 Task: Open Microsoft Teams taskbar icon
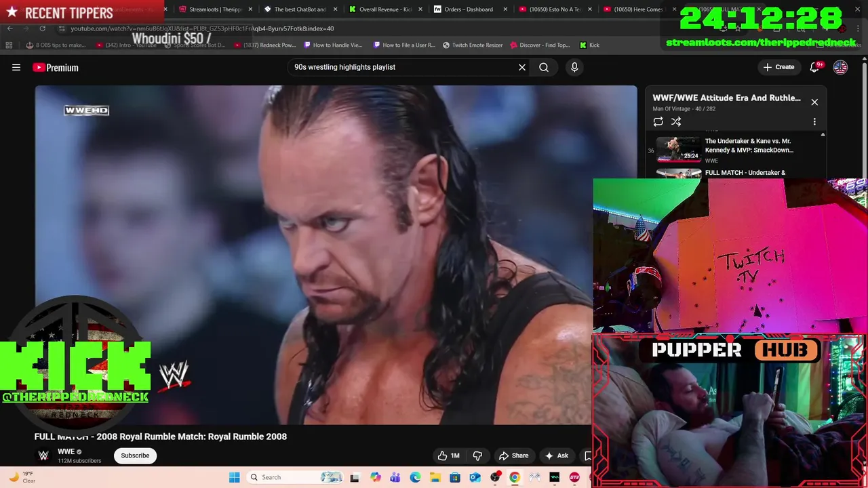click(395, 477)
